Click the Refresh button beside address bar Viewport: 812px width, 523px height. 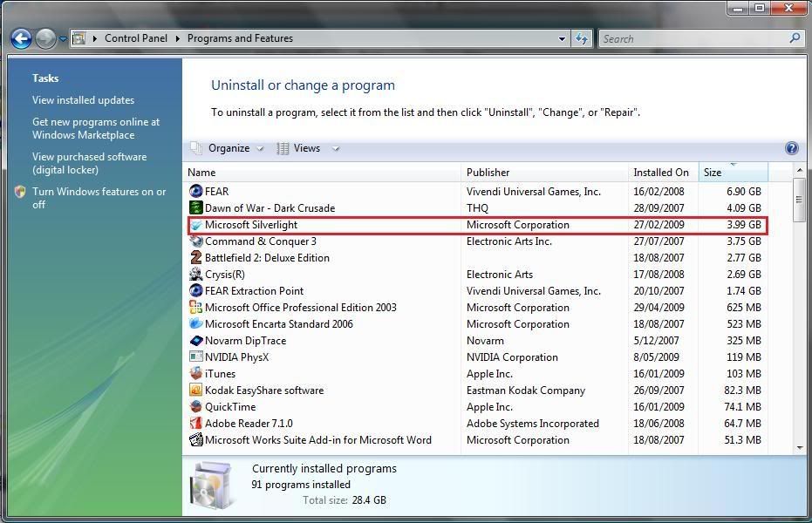click(582, 39)
